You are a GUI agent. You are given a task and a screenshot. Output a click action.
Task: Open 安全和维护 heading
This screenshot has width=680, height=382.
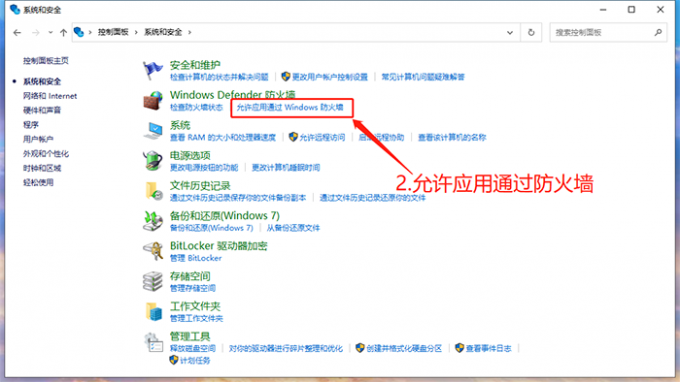coord(195,65)
